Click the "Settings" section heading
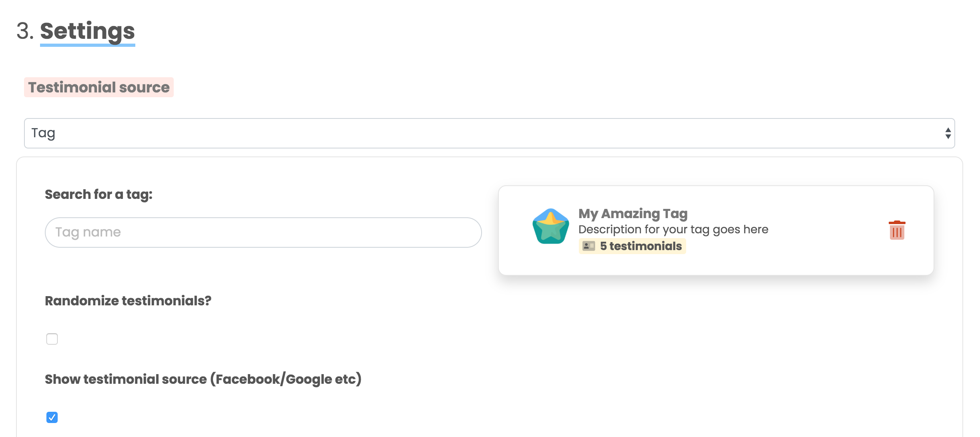Viewport: 980px width, 437px height. [x=87, y=31]
